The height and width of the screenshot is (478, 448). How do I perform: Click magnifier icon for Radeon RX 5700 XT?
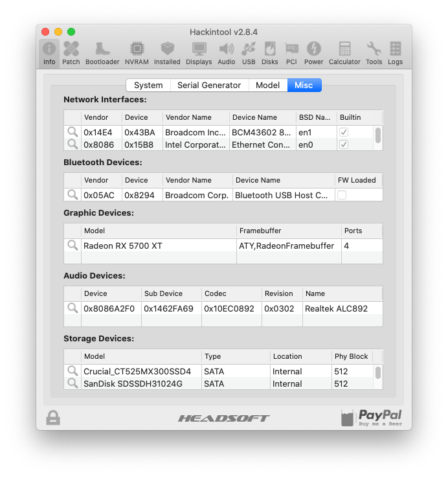pos(73,245)
